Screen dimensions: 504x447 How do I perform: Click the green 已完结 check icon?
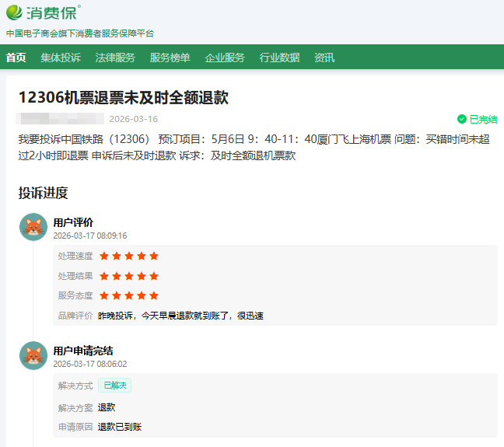[x=462, y=119]
